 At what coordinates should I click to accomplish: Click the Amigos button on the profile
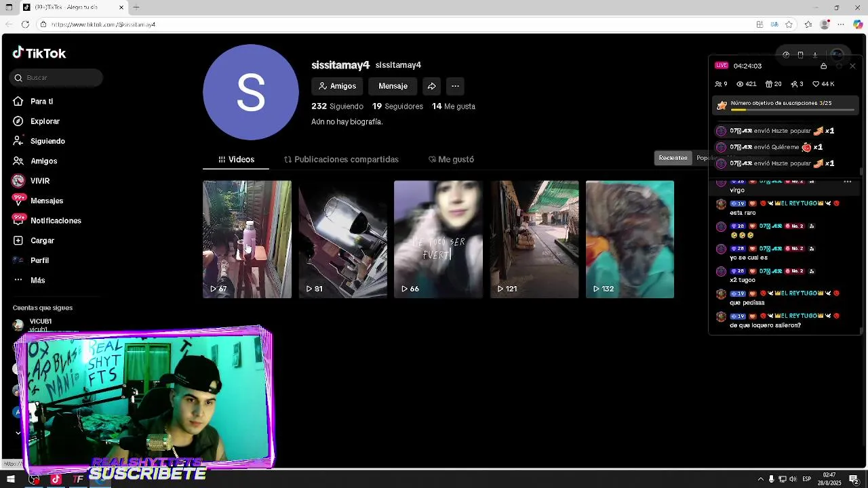tap(337, 86)
